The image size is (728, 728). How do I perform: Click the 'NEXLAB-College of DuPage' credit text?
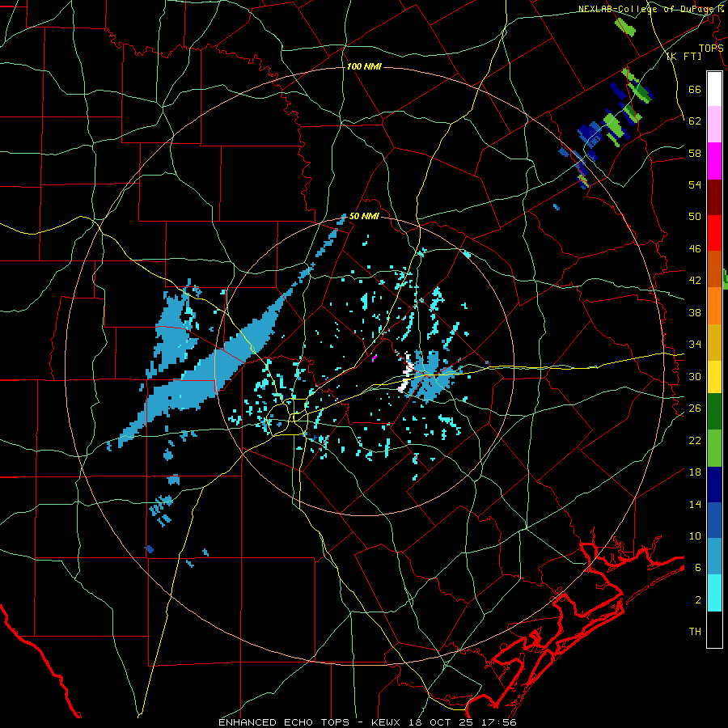(648, 9)
